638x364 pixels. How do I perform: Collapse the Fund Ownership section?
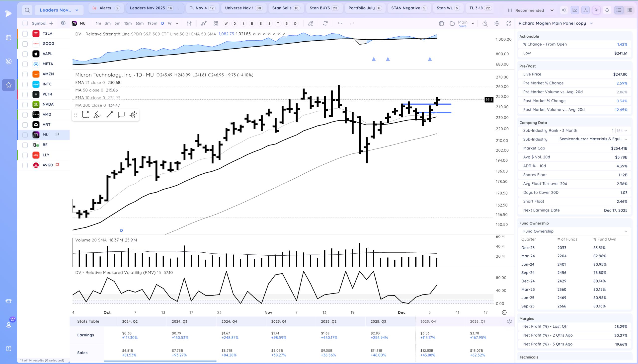point(626,231)
